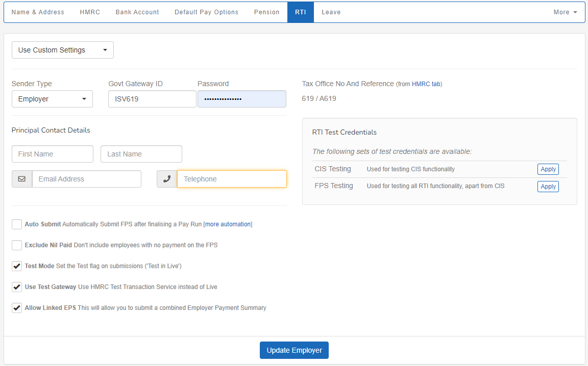The height and width of the screenshot is (366, 588).
Task: Click the First Name input
Action: coord(53,154)
